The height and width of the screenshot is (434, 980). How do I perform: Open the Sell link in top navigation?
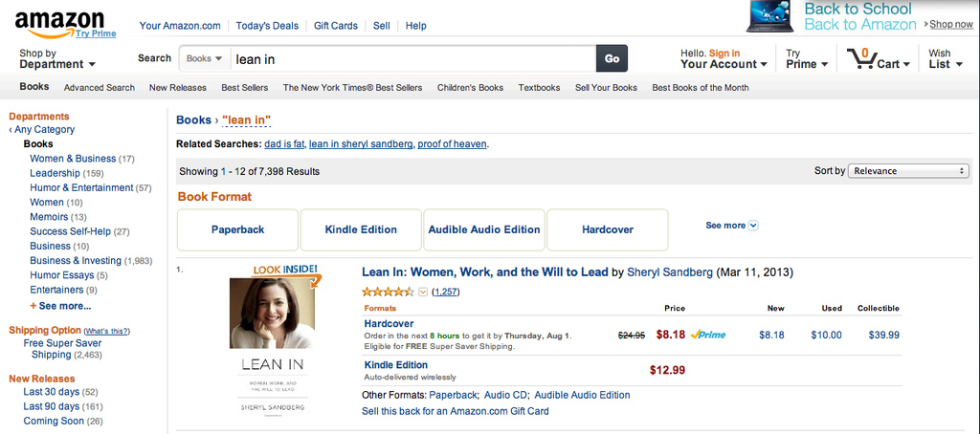click(381, 26)
